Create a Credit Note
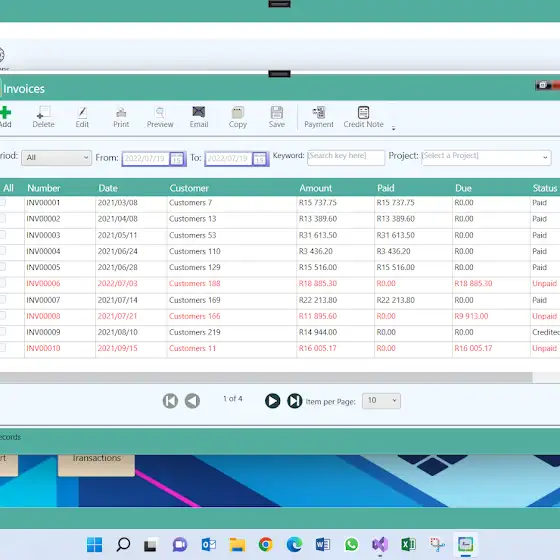Viewport: 560px width, 560px height. [364, 117]
